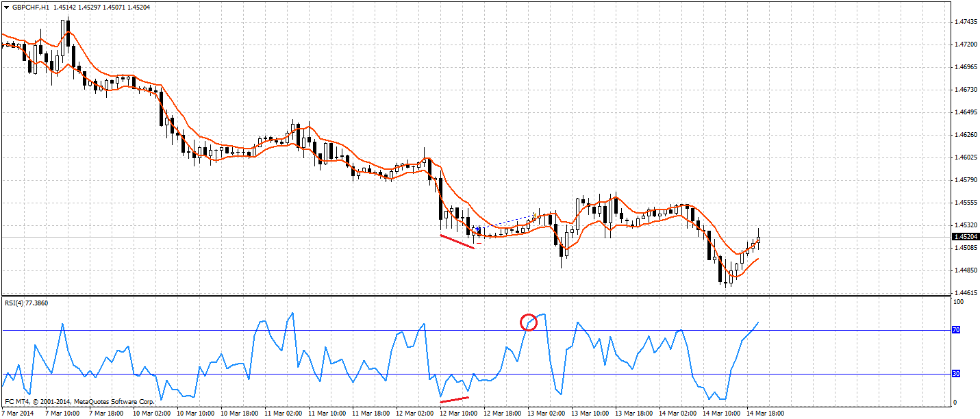
Task: Click the 7 Mar 18:00 time label
Action: tap(106, 414)
